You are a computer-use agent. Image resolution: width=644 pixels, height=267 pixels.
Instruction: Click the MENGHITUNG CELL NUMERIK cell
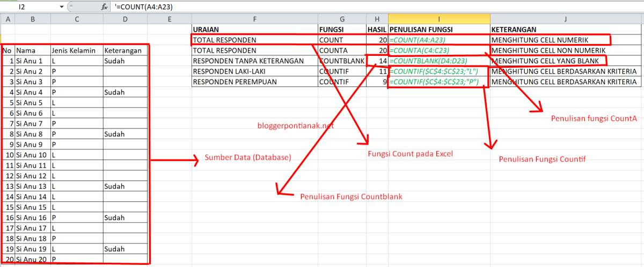pos(566,40)
